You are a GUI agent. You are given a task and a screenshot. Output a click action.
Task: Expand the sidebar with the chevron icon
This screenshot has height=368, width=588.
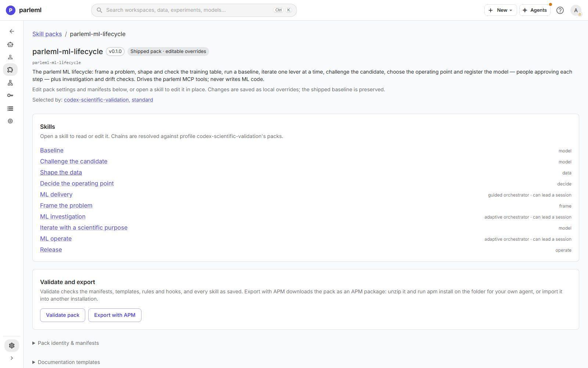pos(11,358)
